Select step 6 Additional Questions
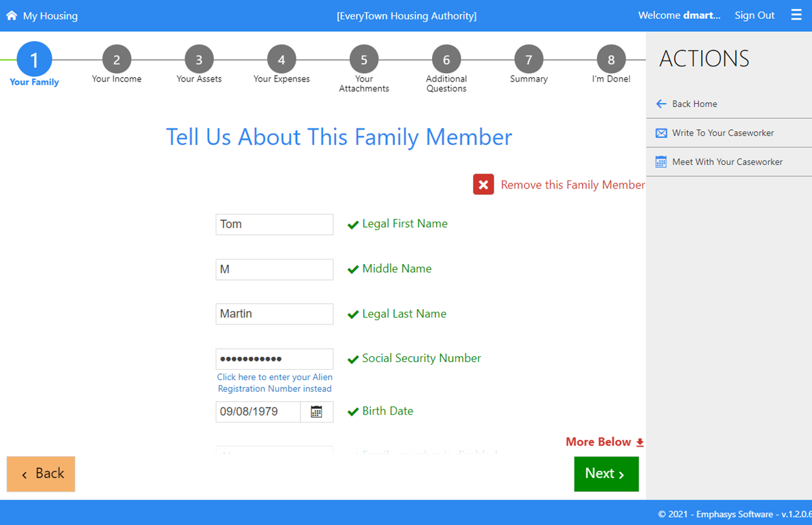Screen dimensions: 812x525 coord(446,60)
